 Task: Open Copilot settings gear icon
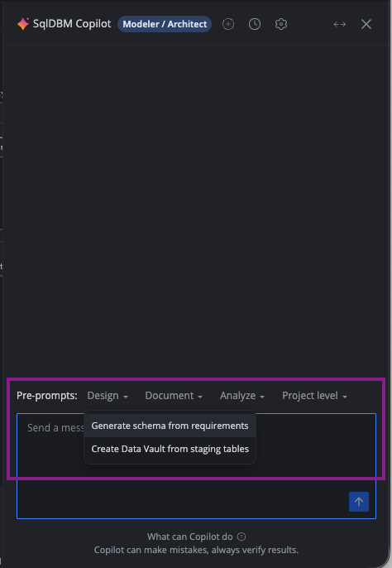pos(281,24)
